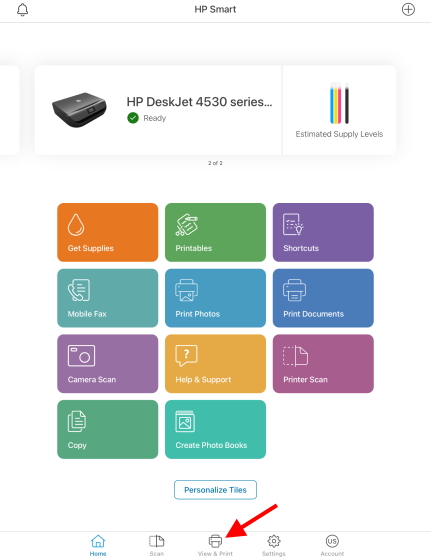Image resolution: width=431 pixels, height=560 pixels.
Task: Launch the Mobile Fax tile
Action: 107,298
